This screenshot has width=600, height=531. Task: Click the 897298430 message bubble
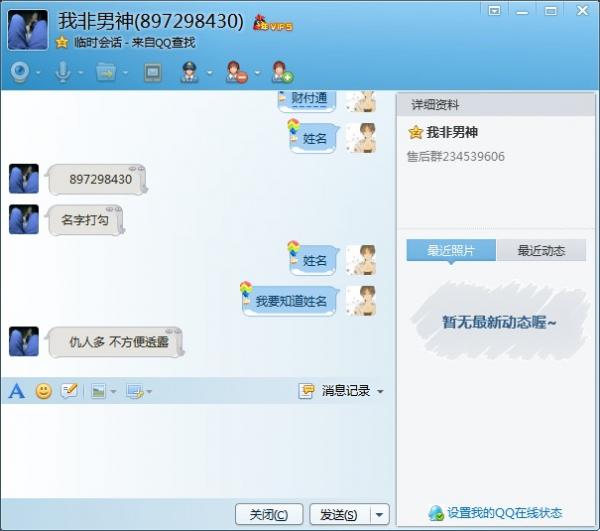point(98,179)
